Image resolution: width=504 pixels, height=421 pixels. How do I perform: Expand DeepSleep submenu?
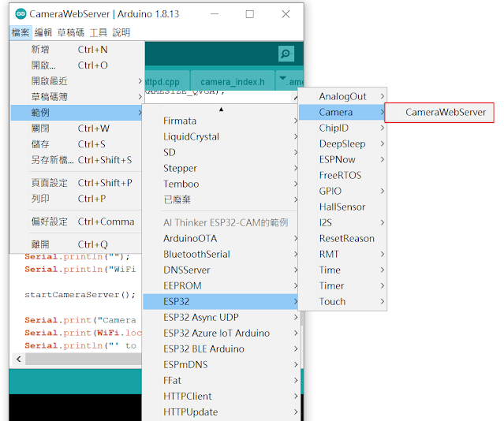342,143
